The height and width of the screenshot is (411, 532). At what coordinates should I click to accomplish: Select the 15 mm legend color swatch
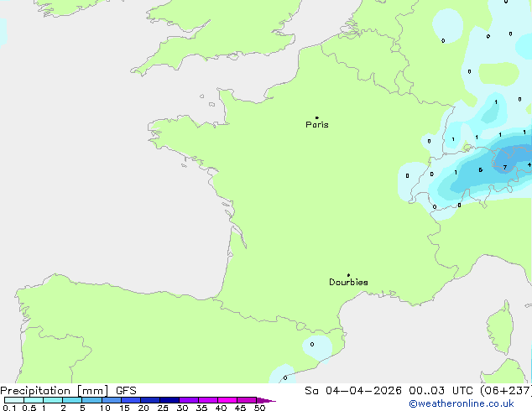130,400
